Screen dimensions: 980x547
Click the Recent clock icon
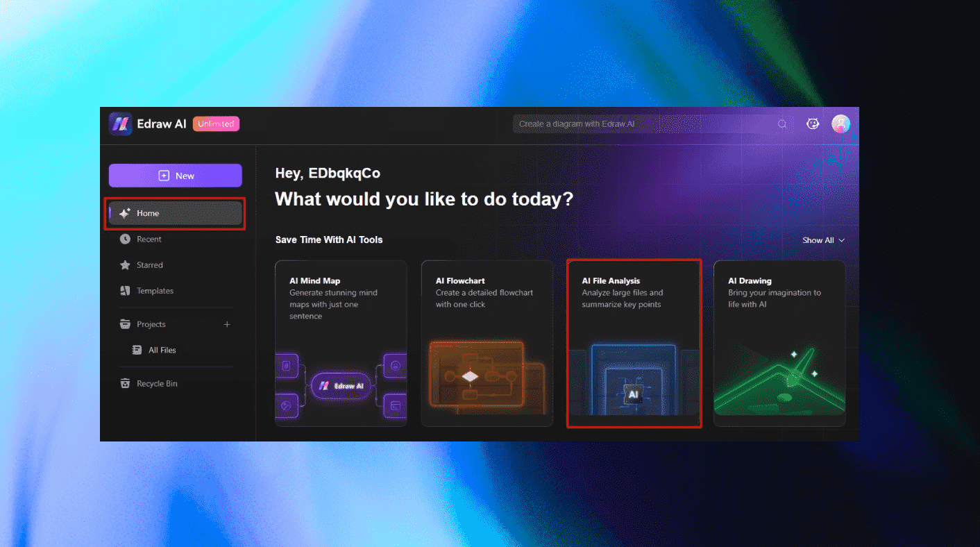[x=125, y=239]
